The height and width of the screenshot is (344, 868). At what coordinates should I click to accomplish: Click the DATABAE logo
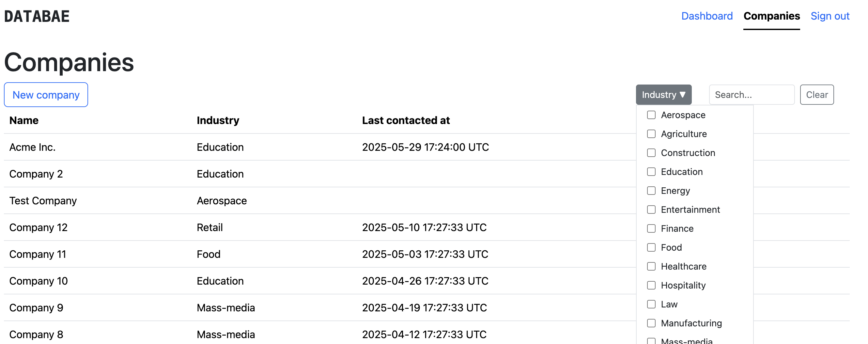click(x=37, y=16)
